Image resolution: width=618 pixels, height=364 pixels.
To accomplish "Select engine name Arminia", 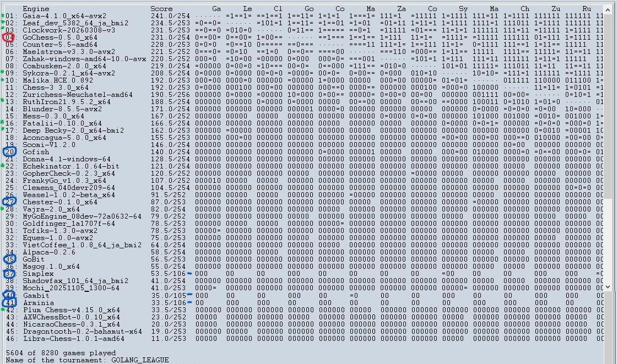I will tap(38, 303).
